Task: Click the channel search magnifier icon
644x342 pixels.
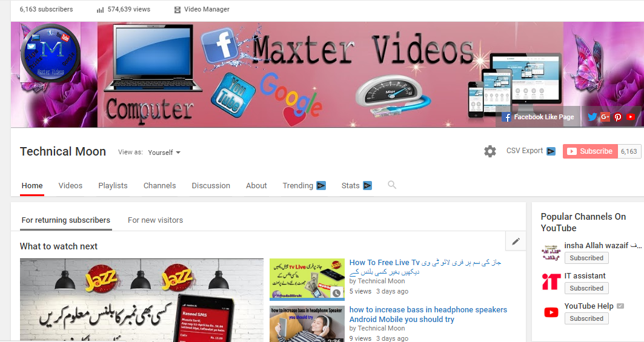Action: click(x=392, y=185)
